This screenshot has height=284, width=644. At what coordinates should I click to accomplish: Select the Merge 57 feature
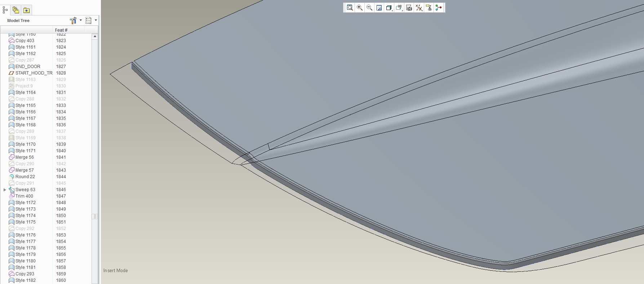(25, 170)
